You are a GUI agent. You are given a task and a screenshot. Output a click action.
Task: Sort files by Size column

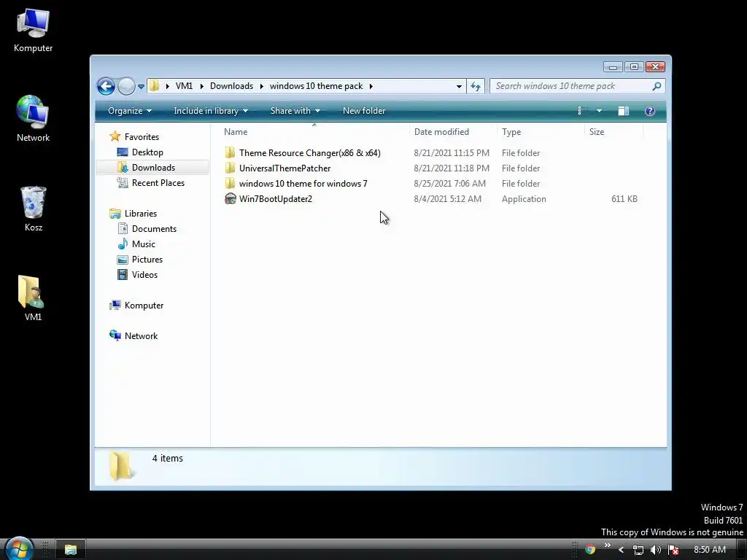pyautogui.click(x=614, y=132)
